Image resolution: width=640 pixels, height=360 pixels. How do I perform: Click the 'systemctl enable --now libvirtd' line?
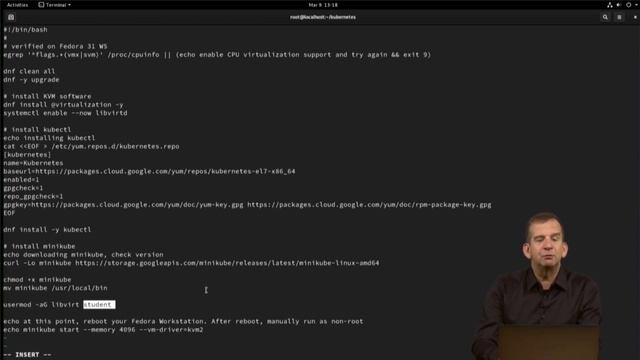pyautogui.click(x=65, y=113)
